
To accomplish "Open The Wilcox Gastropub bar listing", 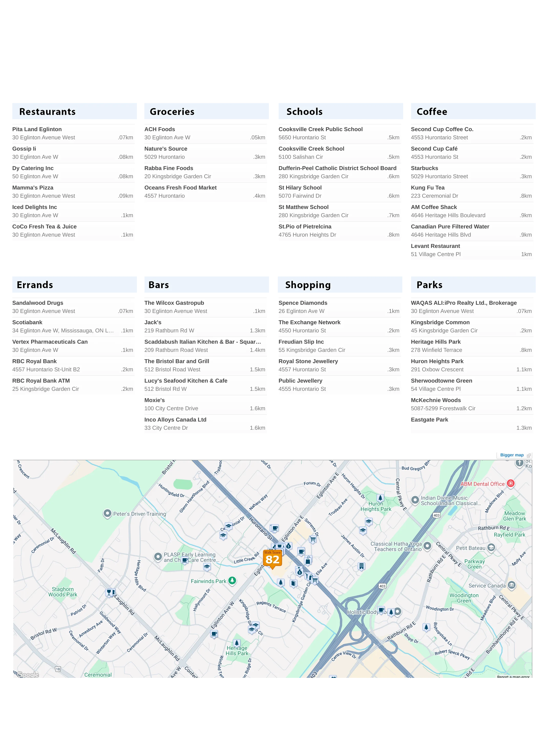I will pyautogui.click(x=174, y=303).
